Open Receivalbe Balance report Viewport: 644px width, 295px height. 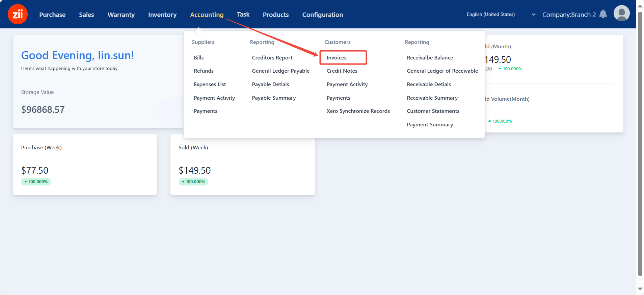coord(430,57)
